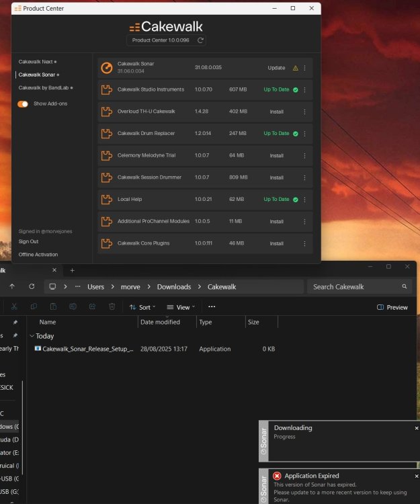Collapse the Today group in file list
This screenshot has width=420, height=504.
click(32, 336)
